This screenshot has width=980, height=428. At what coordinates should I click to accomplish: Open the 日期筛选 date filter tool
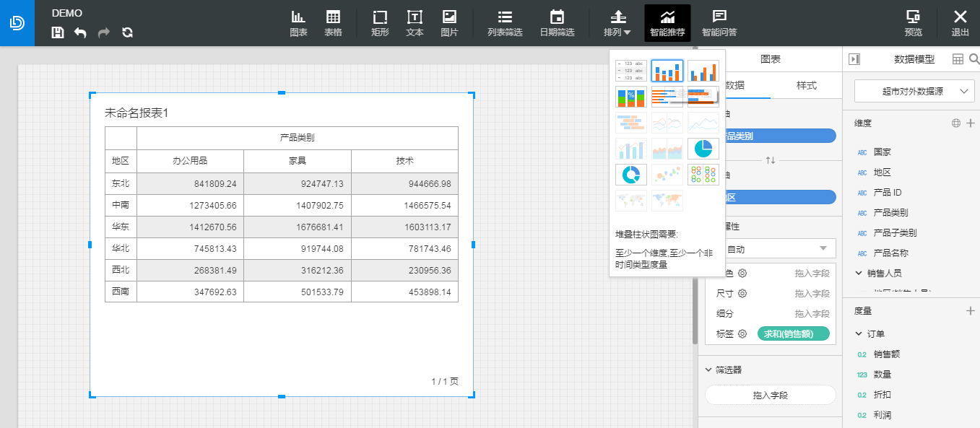[x=557, y=23]
